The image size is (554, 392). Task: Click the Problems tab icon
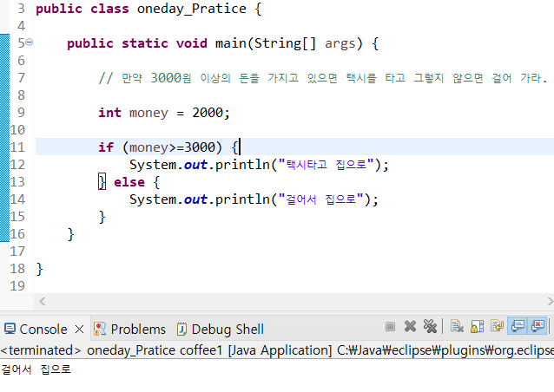(100, 329)
